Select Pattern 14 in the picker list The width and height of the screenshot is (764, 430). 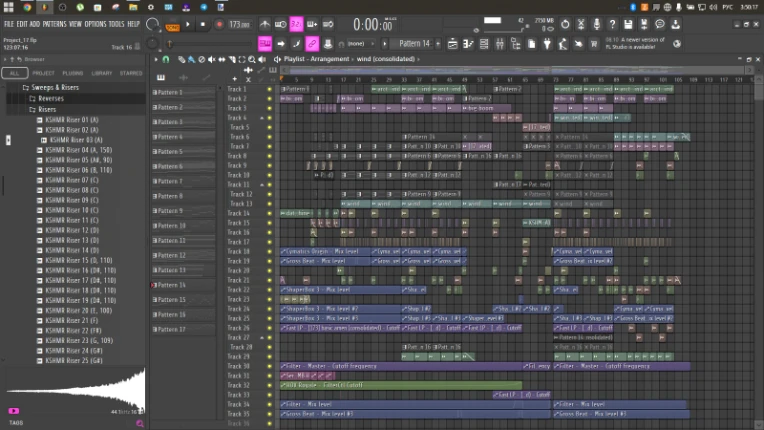(x=183, y=285)
